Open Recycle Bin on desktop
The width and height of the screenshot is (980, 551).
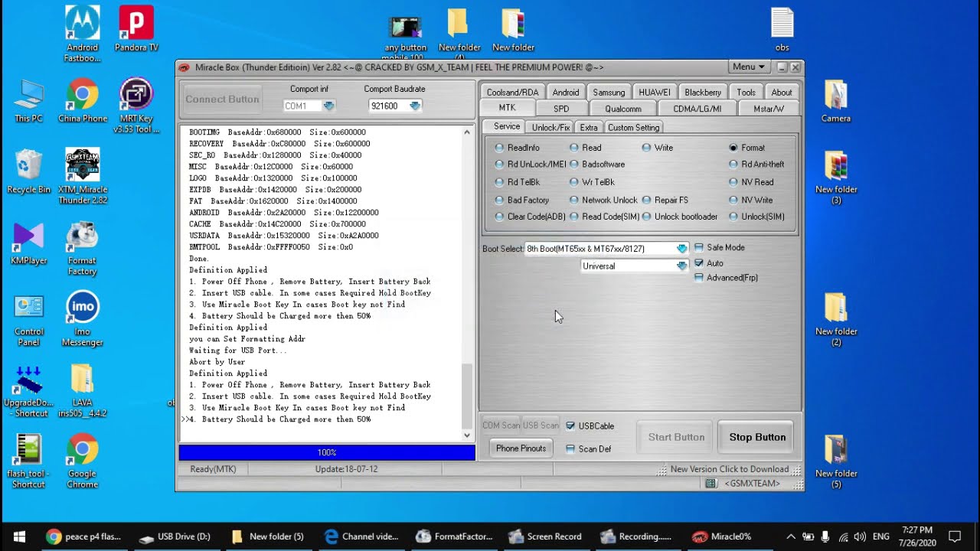28,171
